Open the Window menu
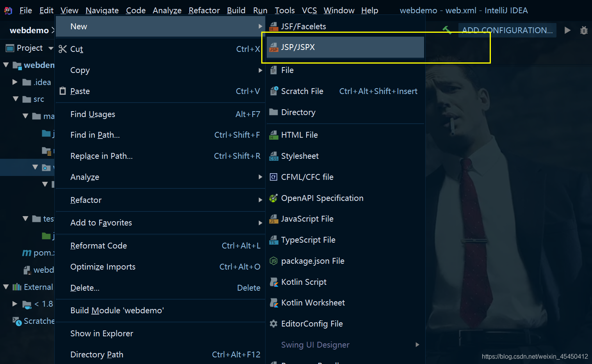This screenshot has height=364, width=592. coord(339,11)
